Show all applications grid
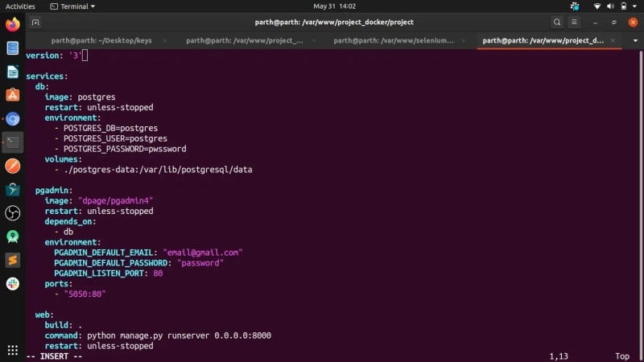The image size is (644, 362). 13,350
